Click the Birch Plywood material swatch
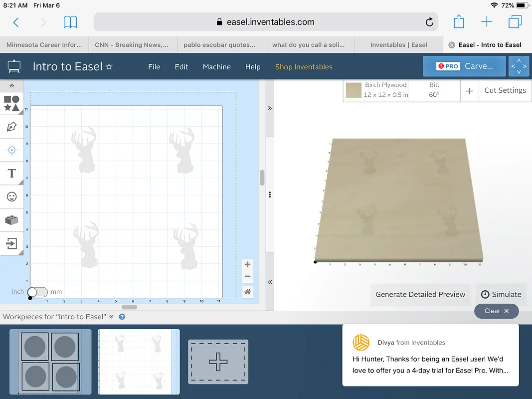The height and width of the screenshot is (399, 532). (354, 90)
